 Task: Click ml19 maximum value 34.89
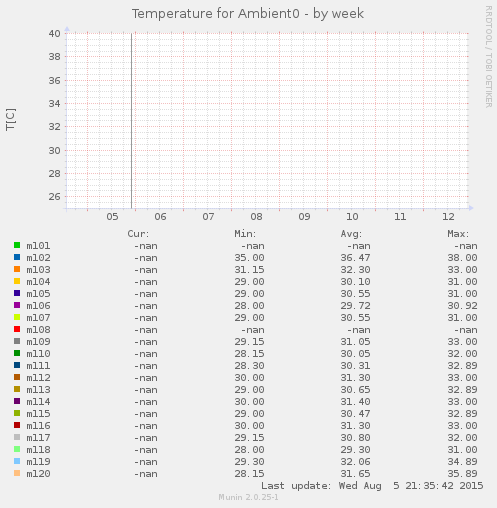coord(462,462)
